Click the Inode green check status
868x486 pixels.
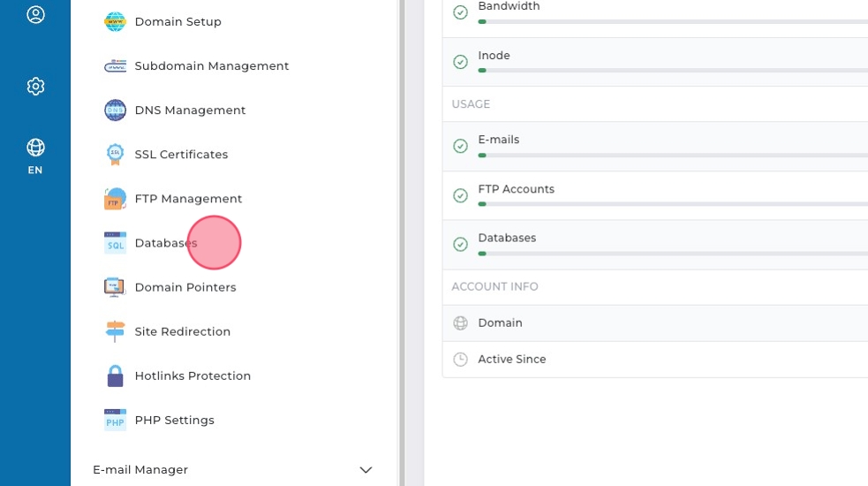coord(460,62)
